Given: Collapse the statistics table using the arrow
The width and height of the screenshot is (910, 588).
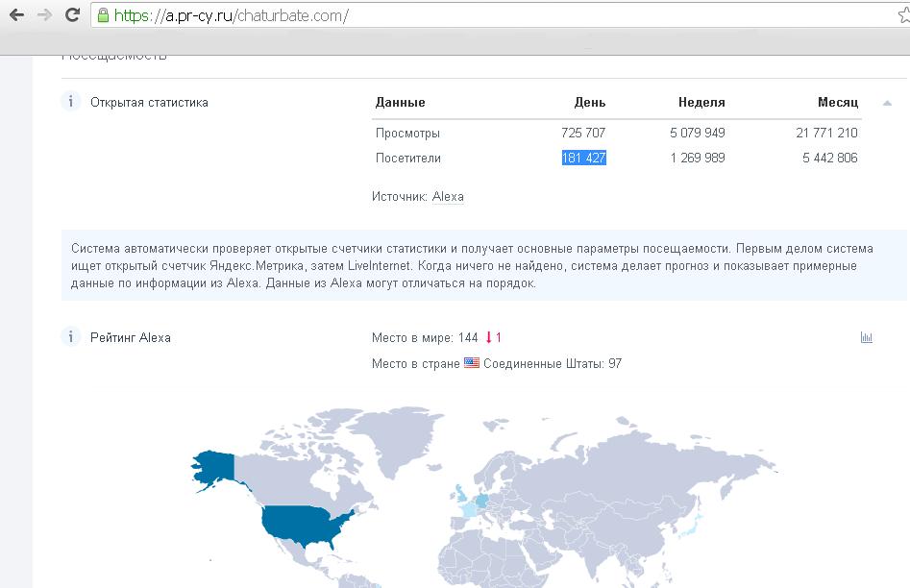Looking at the screenshot, I should coord(886,104).
